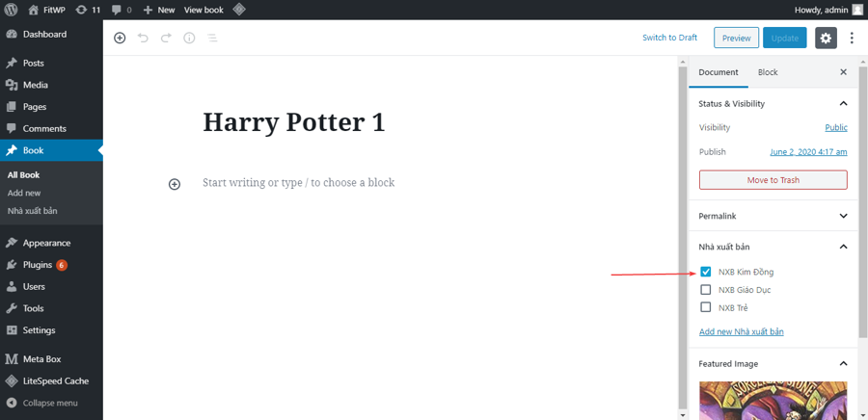Screen dimensions: 868x420
Task: Click the Featured Image thumbnail
Action: point(773,401)
